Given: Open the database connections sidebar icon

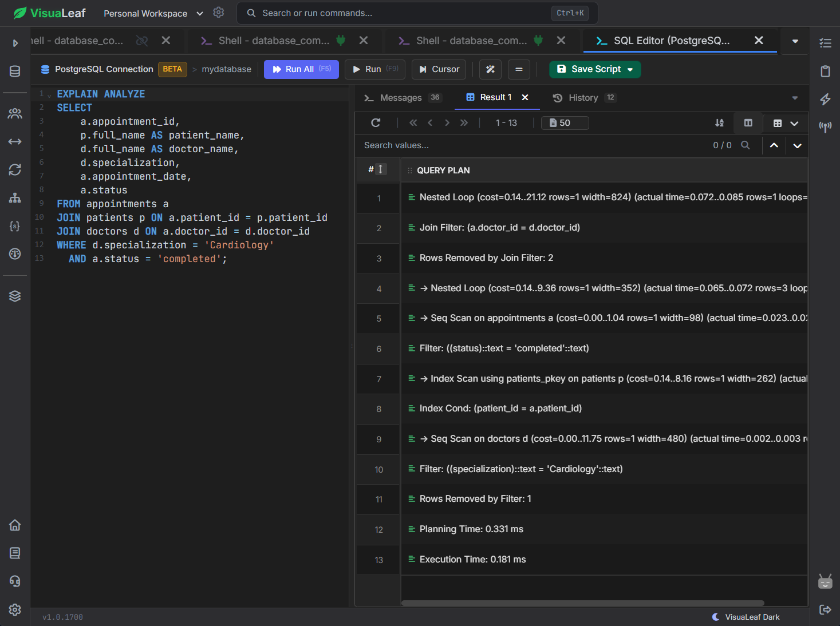Looking at the screenshot, I should tap(15, 71).
